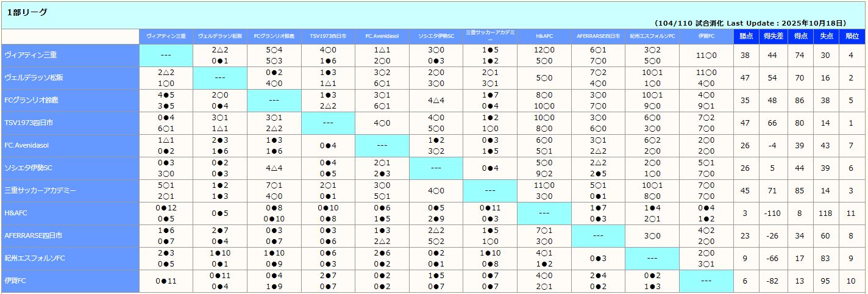Select the ソシエタ伊勢SC row header
Viewport: 868px width, 294px height.
[30, 168]
